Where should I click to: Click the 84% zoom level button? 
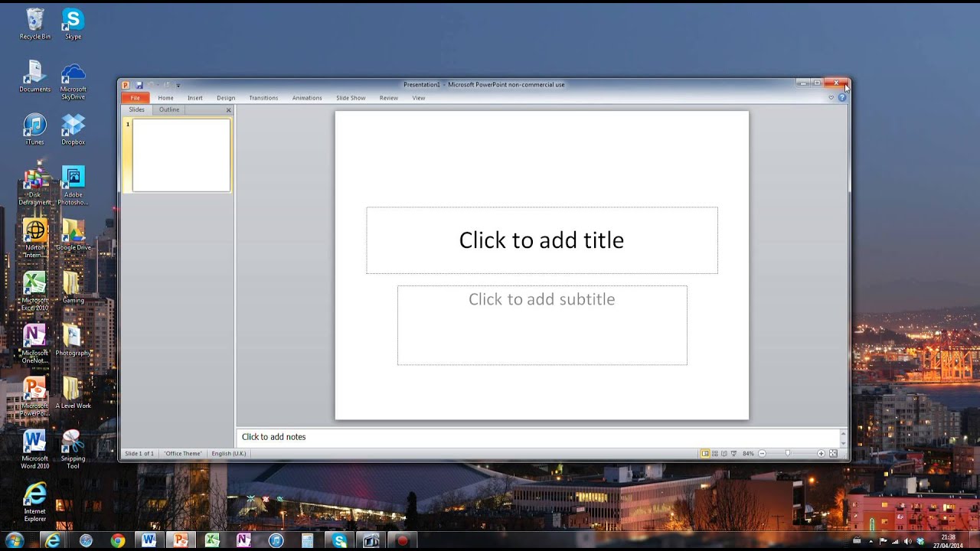pyautogui.click(x=748, y=454)
